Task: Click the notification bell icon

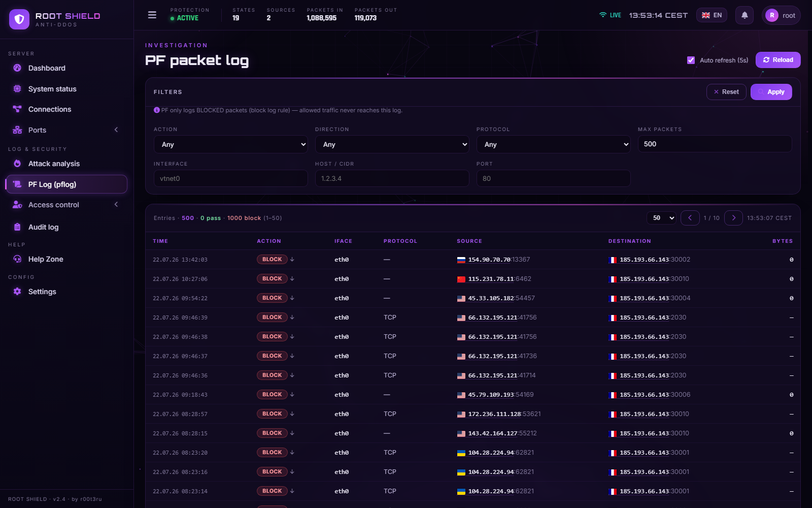Action: (745, 15)
